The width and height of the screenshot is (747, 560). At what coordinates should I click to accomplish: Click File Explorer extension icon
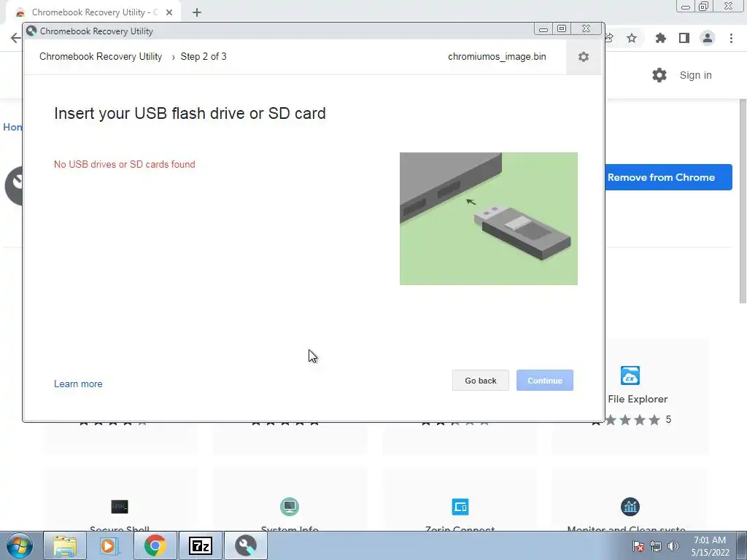(630, 376)
